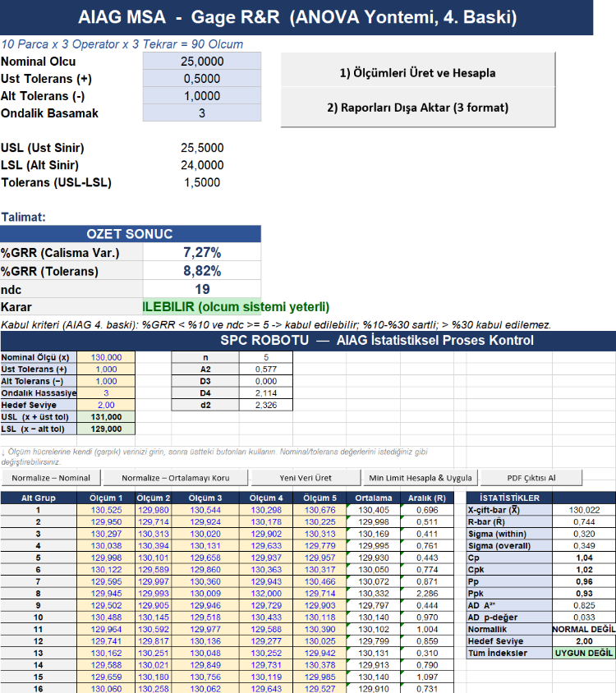Click the 'PDF Çıktısı Al' button
The height and width of the screenshot is (693, 616).
click(x=531, y=478)
